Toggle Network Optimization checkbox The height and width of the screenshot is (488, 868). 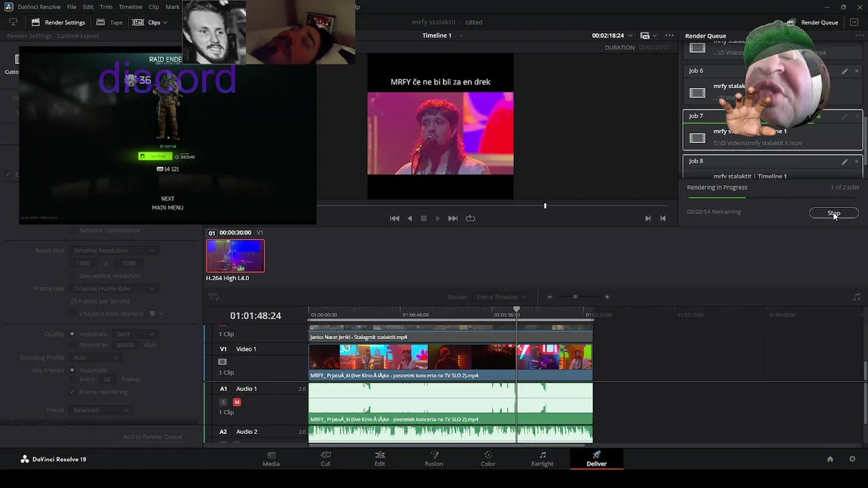tap(73, 230)
